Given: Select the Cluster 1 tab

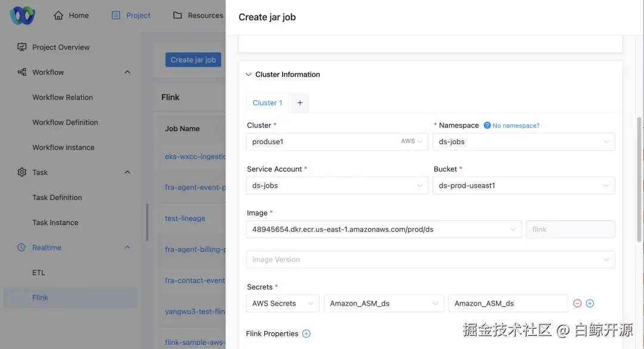Looking at the screenshot, I should 267,102.
